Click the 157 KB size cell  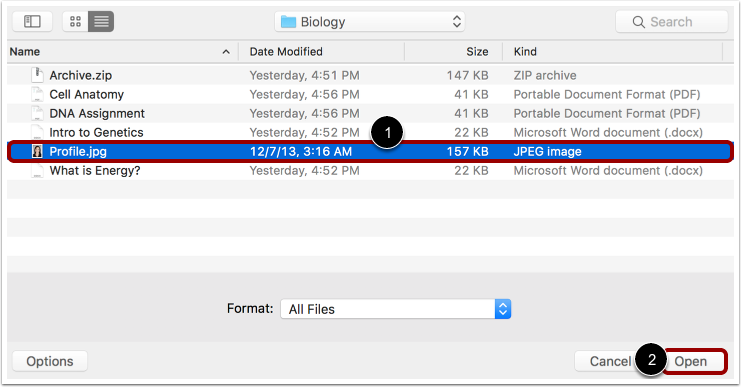(x=467, y=152)
